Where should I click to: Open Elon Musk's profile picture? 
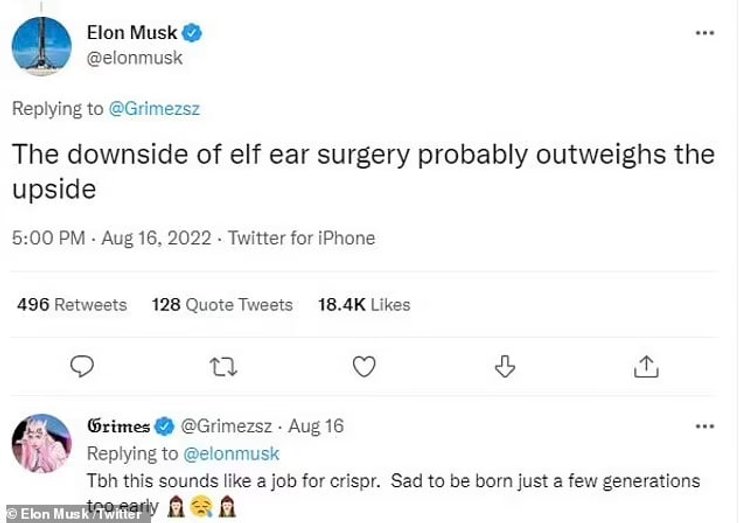pos(42,46)
